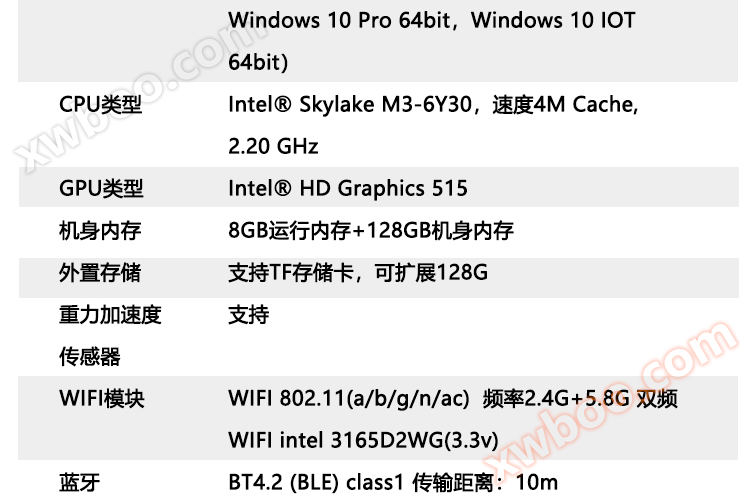Click the WIFI intel 3165D2WG(3.3v) line
The height and width of the screenshot is (497, 750).
point(363,440)
